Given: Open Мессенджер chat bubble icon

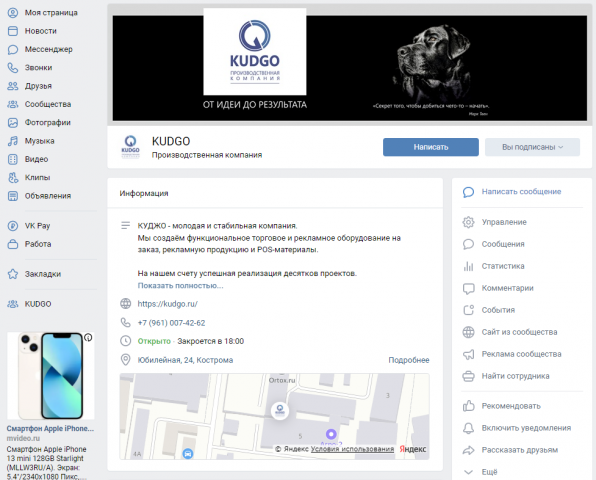Looking at the screenshot, I should (13, 49).
